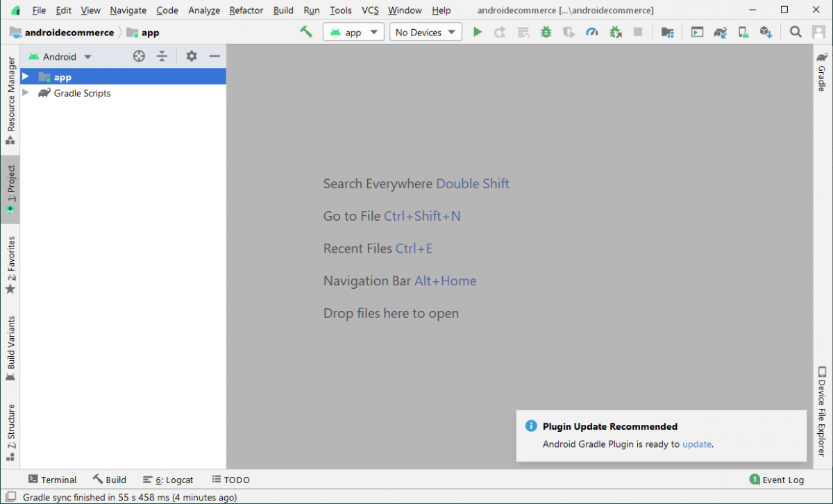Open the No Devices selector

click(426, 31)
